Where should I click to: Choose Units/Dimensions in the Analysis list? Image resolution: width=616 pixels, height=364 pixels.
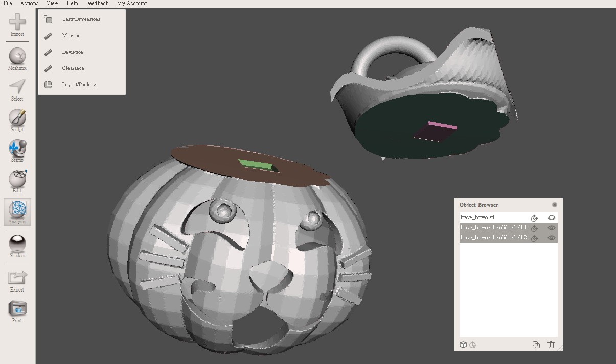[x=81, y=19]
